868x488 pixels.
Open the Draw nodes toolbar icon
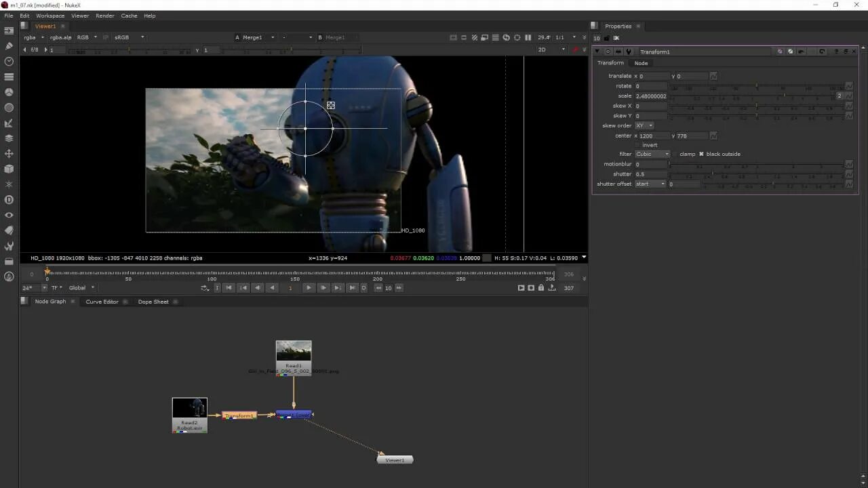[x=9, y=46]
